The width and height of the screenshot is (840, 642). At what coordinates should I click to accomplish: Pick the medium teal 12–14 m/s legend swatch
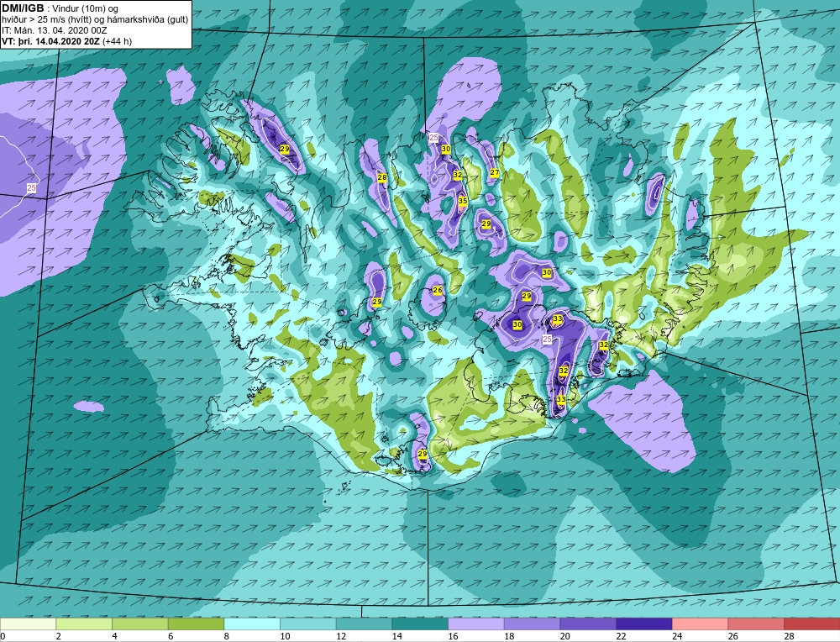(x=364, y=624)
